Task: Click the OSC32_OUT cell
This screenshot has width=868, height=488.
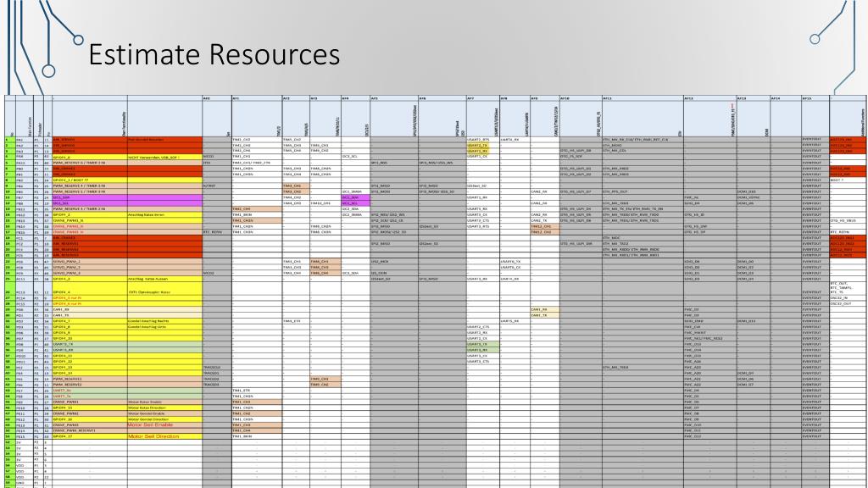Action: 848,304
